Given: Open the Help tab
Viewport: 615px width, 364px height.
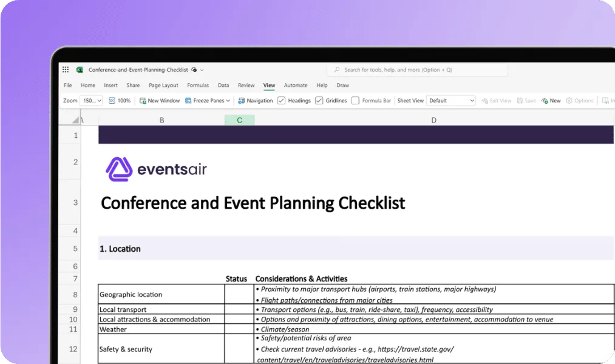Looking at the screenshot, I should (322, 85).
